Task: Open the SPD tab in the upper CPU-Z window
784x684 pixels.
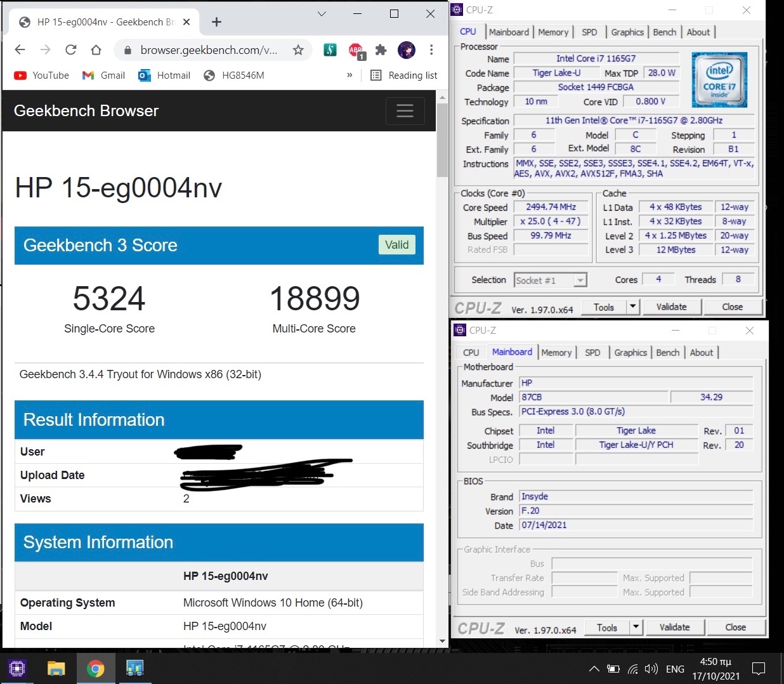Action: 589,32
